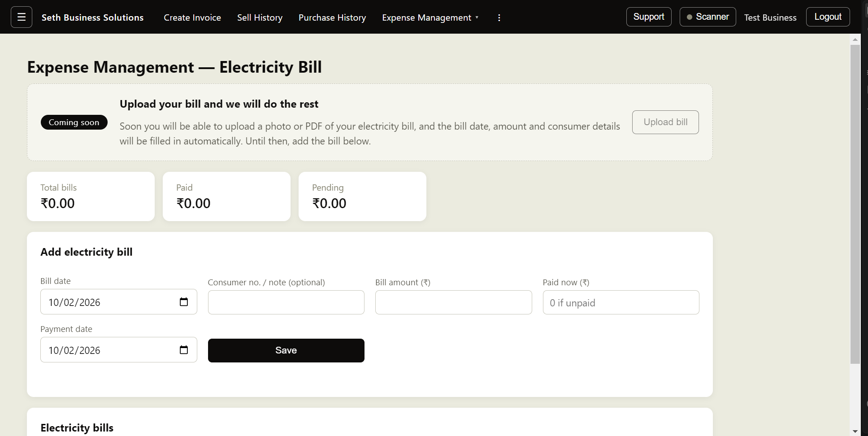Screen dimensions: 868x436
Task: Click the Add electricity bill heading
Action: pos(87,252)
